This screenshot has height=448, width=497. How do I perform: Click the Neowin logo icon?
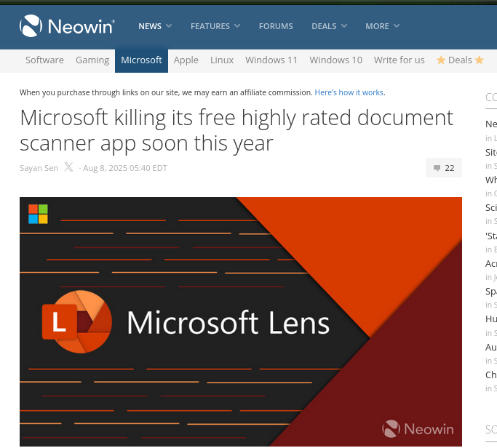(31, 26)
